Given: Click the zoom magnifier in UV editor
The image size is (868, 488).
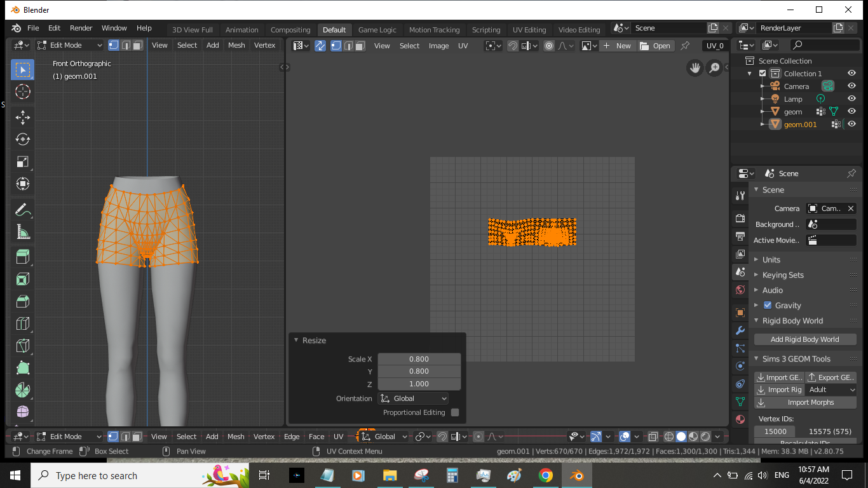Looking at the screenshot, I should pyautogui.click(x=715, y=68).
